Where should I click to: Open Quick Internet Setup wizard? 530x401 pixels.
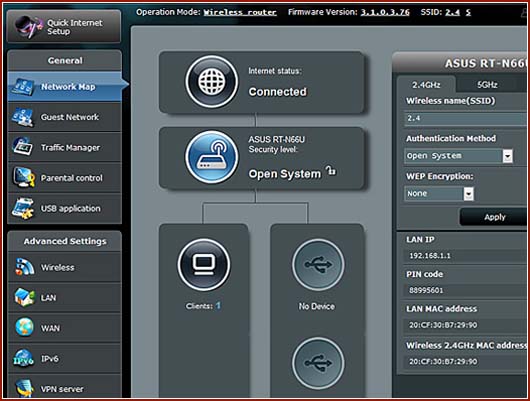(64, 27)
